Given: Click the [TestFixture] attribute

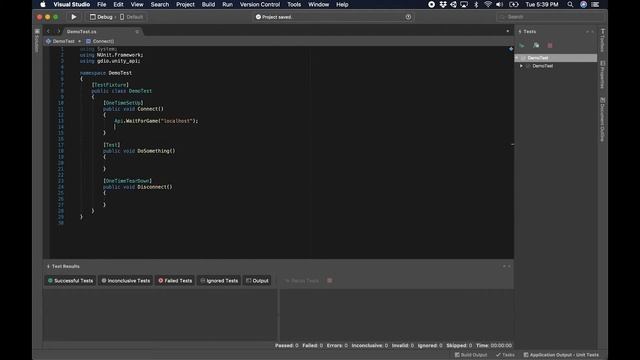Looking at the screenshot, I should pos(110,85).
